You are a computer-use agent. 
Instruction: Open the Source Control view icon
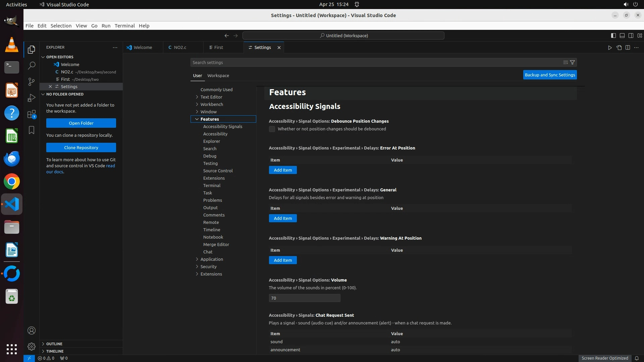tap(32, 82)
